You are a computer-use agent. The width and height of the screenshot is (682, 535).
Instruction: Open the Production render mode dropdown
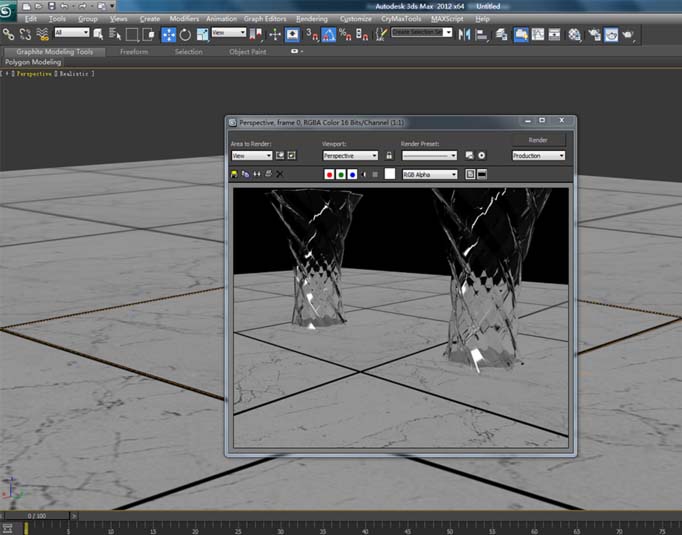coord(538,156)
